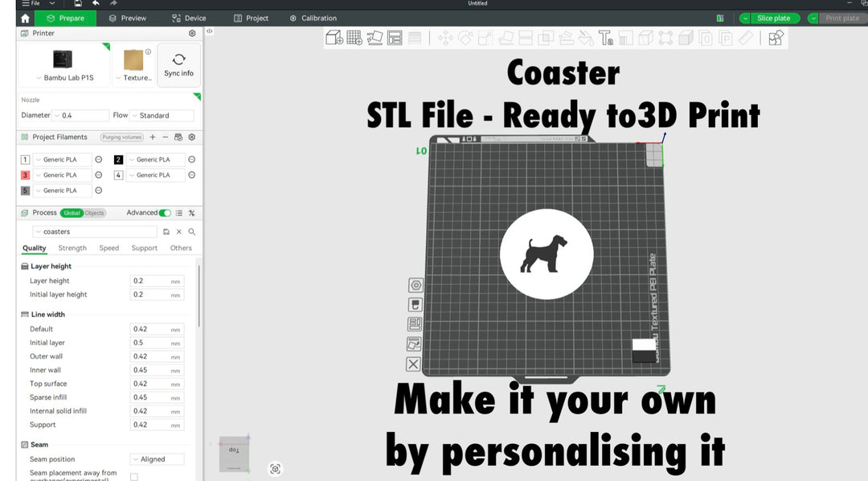Click the red filament 3 color swatch
868x481 pixels.
click(x=25, y=175)
